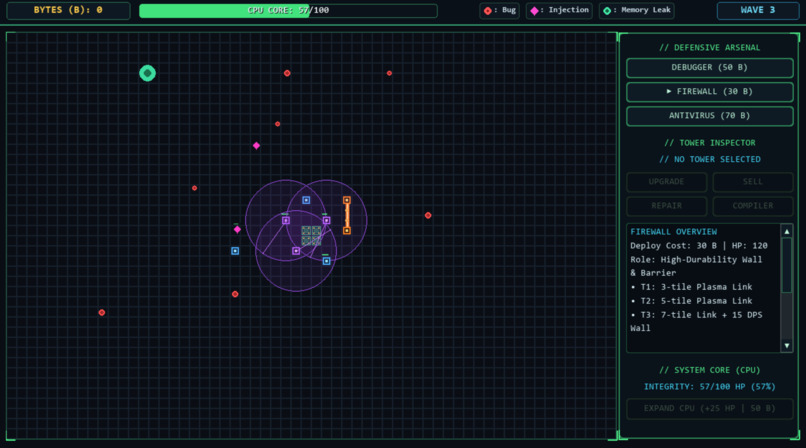This screenshot has width=806, height=448.
Task: Click the Injection legend diamond icon
Action: point(534,11)
